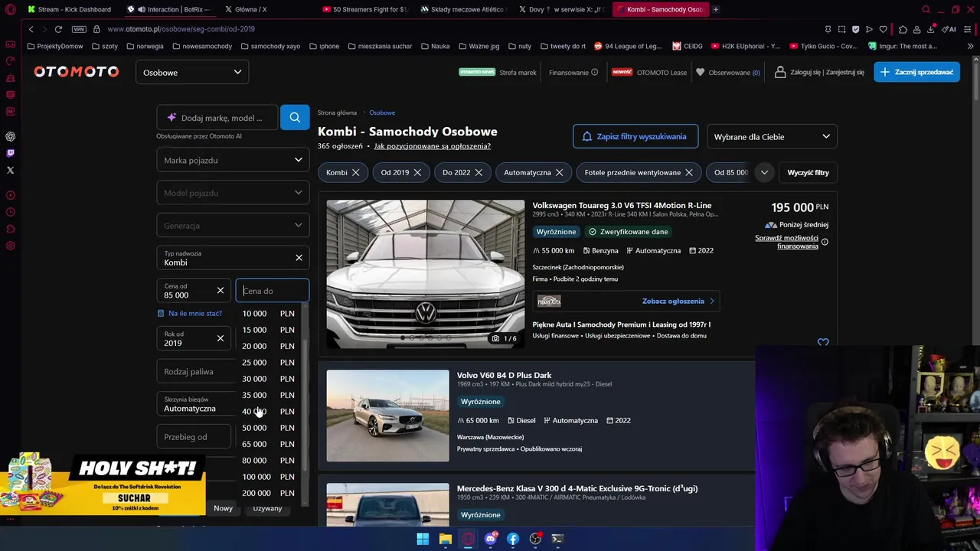The width and height of the screenshot is (980, 551).
Task: Remove the Automatyczna filter chip
Action: 559,172
